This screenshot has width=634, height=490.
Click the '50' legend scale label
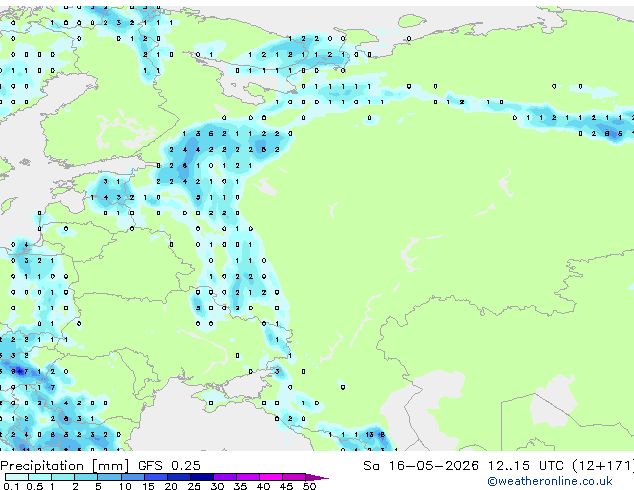(309, 486)
